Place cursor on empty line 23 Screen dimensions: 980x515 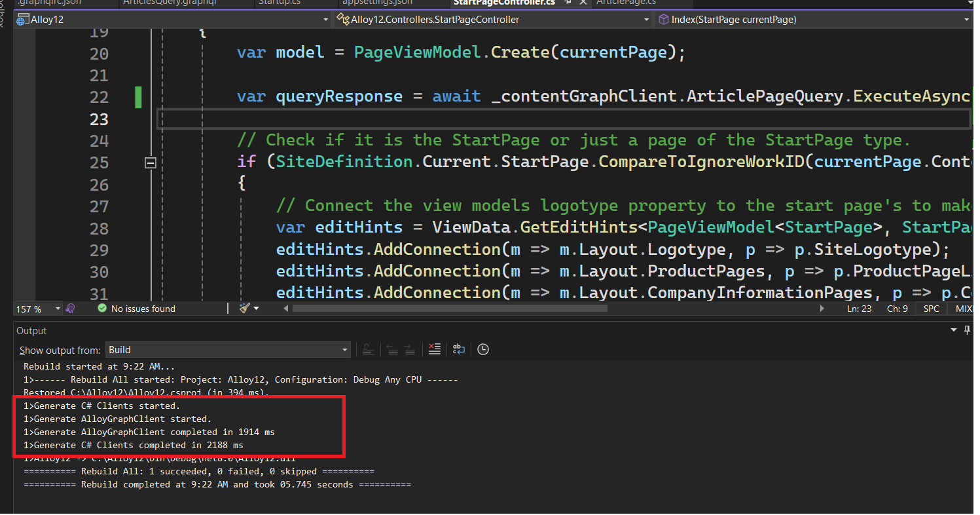point(563,119)
